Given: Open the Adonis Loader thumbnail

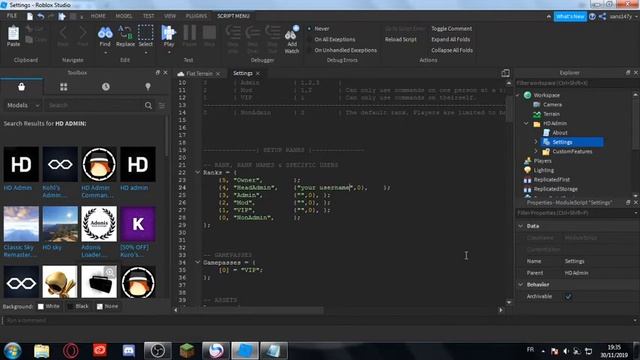Looking at the screenshot, I should coord(99,224).
